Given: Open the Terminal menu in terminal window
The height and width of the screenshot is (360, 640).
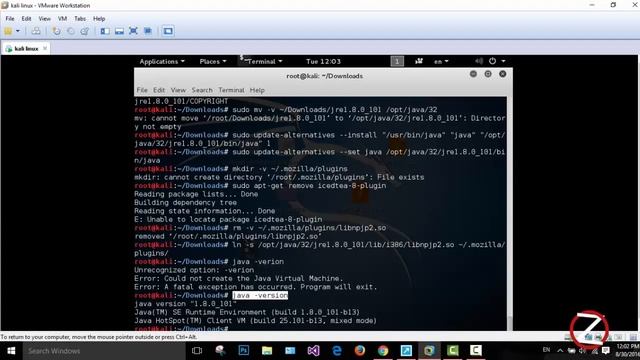Looking at the screenshot, I should (231, 90).
